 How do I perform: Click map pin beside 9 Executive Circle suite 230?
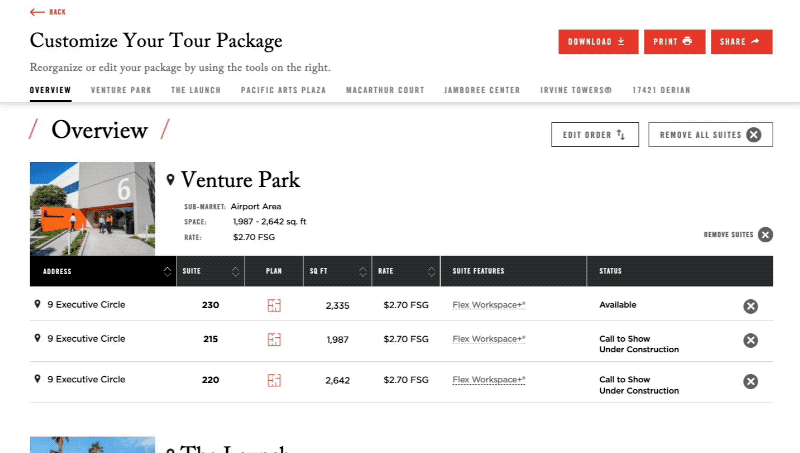click(37, 304)
